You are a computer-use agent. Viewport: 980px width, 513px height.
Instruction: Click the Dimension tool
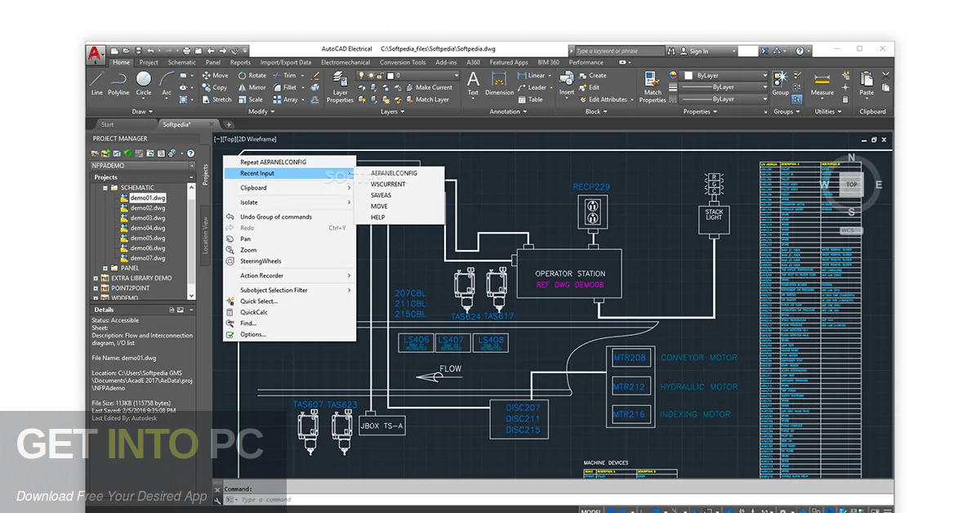pos(499,83)
